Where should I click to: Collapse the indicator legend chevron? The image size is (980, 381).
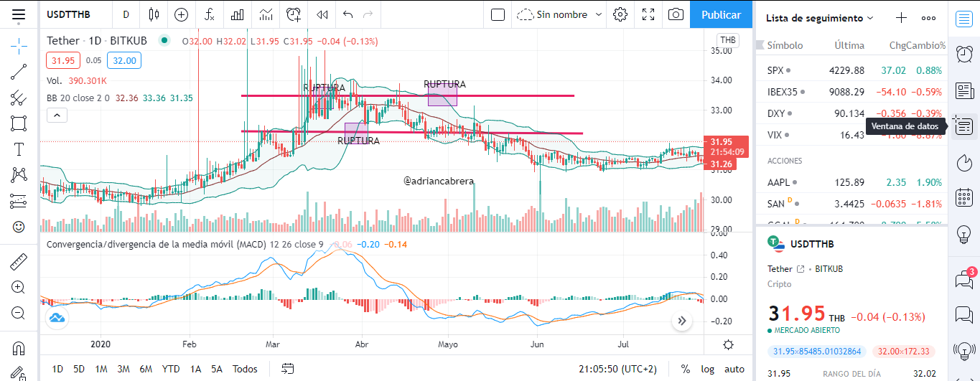[x=57, y=115]
